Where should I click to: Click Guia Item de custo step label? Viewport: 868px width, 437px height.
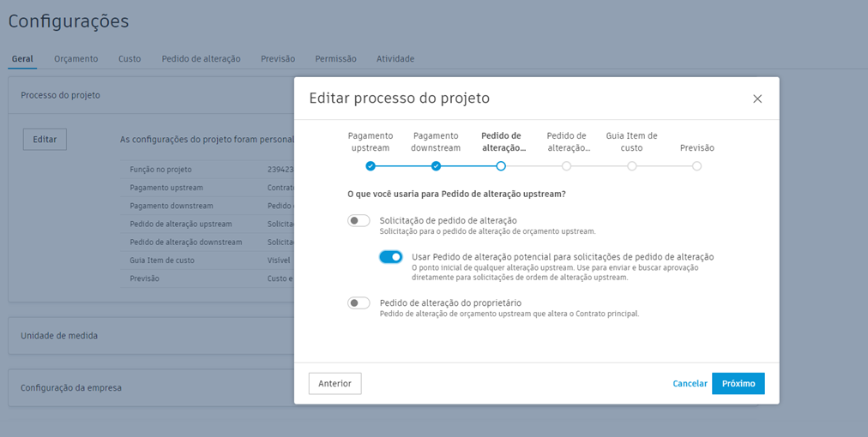(631, 141)
